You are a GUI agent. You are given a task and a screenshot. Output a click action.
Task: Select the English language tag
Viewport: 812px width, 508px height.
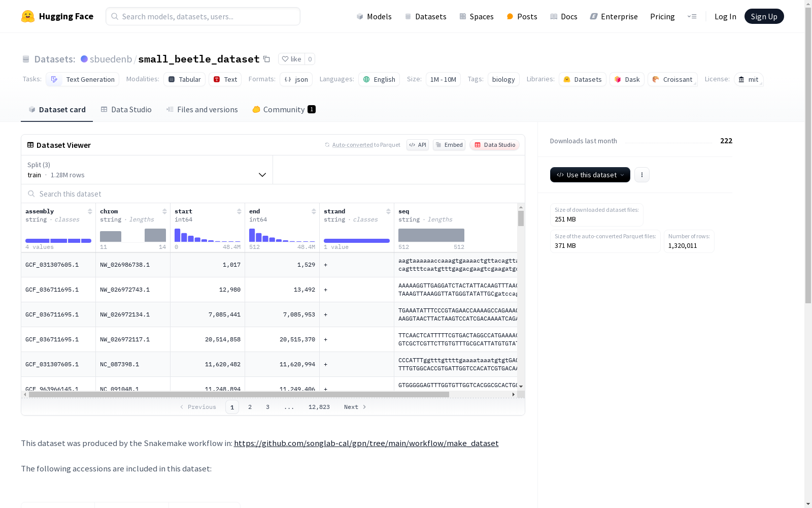[379, 79]
